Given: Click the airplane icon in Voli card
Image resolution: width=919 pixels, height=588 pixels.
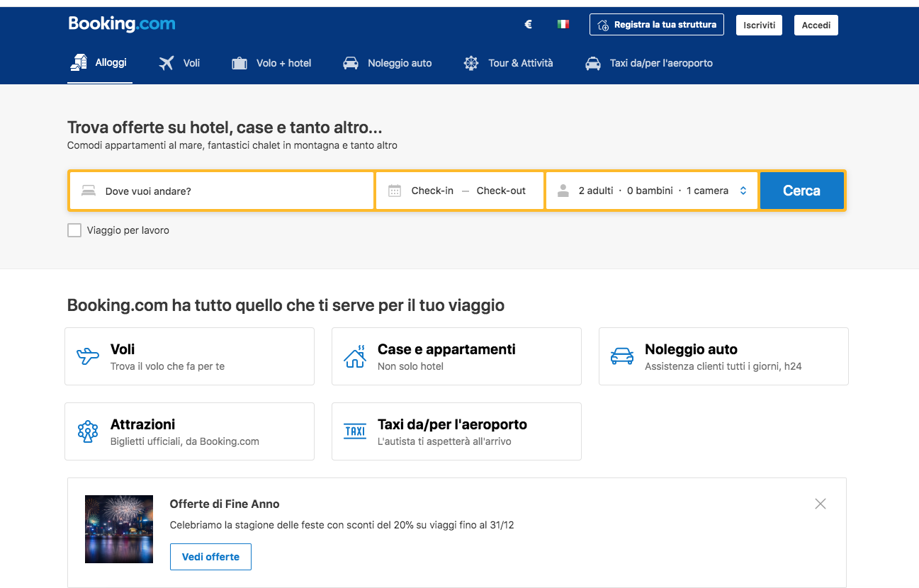Looking at the screenshot, I should (x=88, y=356).
